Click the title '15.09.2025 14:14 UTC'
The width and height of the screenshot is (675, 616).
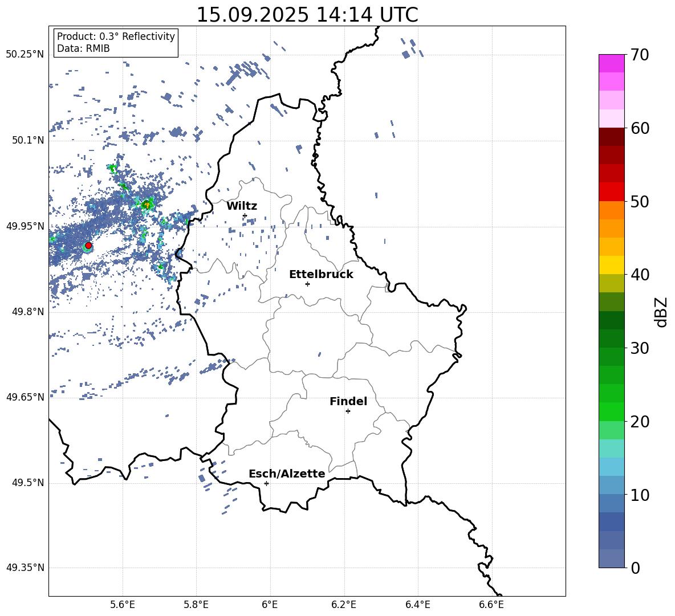[307, 15]
